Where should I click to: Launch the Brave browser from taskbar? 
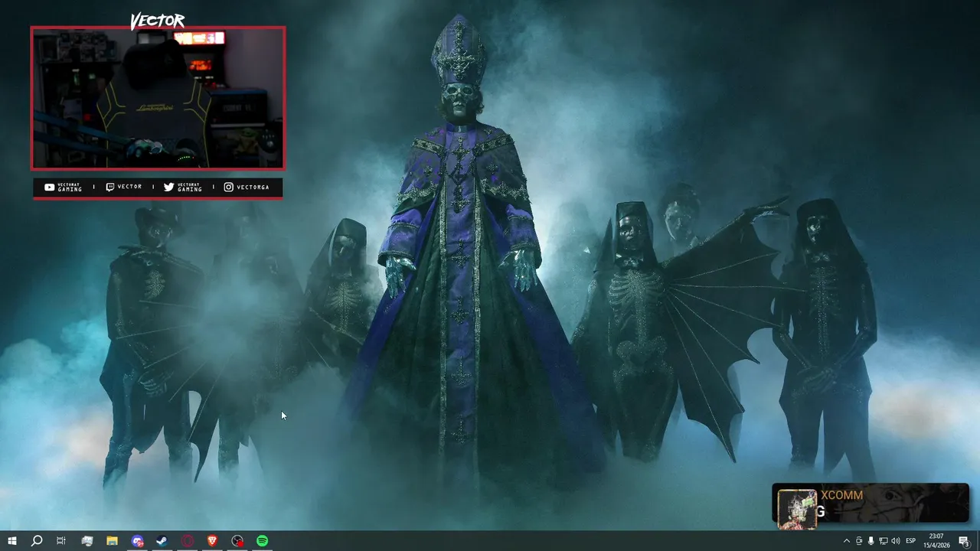coord(212,541)
